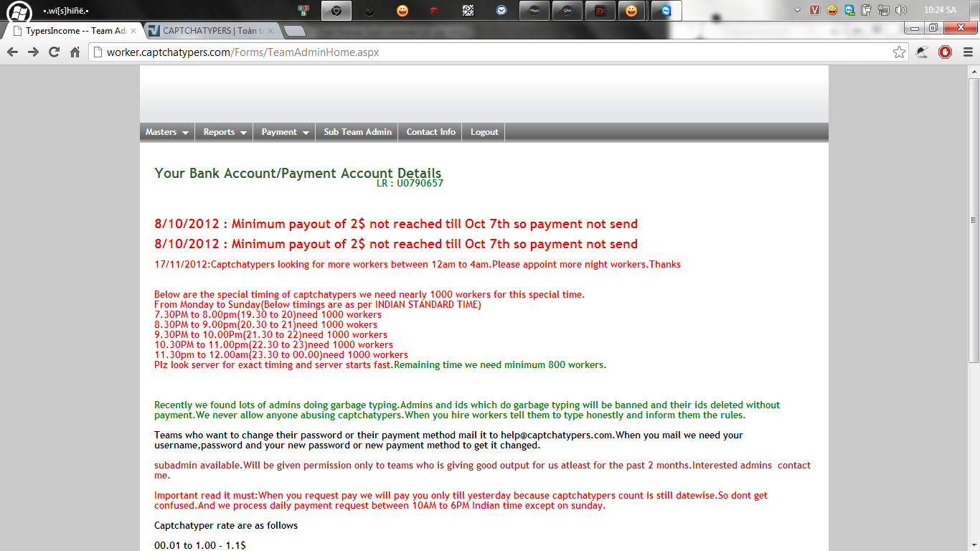The width and height of the screenshot is (980, 551).
Task: View site info via the address bar page icon
Action: pos(98,52)
